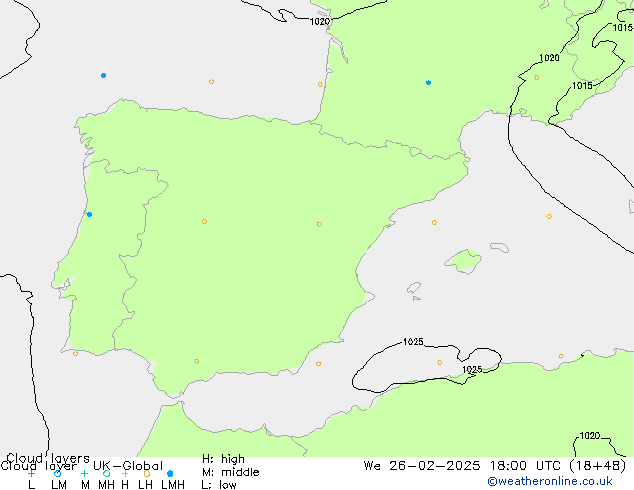Viewport: 634px width, 490px height.
Task: Click the 'Cloud layers' title text
Action: [x=48, y=458]
